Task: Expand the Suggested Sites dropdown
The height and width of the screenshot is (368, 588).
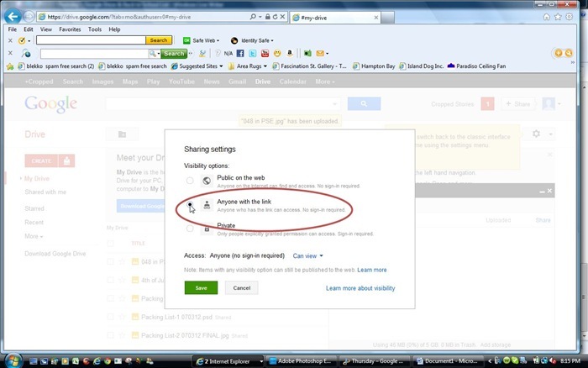Action: (x=221, y=66)
